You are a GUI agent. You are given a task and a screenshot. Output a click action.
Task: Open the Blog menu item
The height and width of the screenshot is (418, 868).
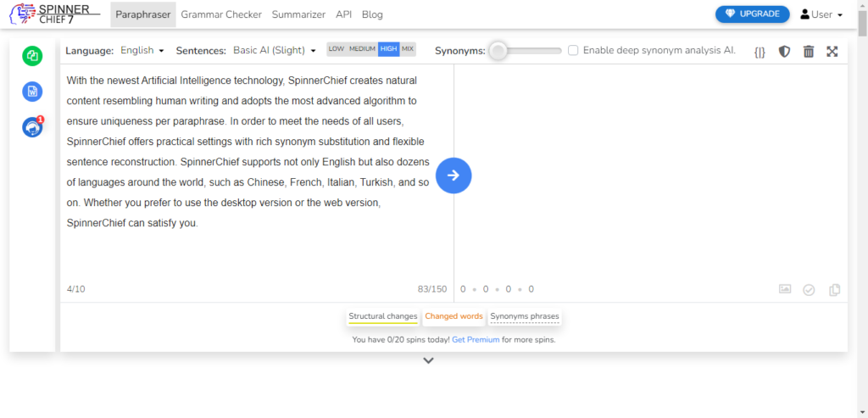(x=373, y=14)
